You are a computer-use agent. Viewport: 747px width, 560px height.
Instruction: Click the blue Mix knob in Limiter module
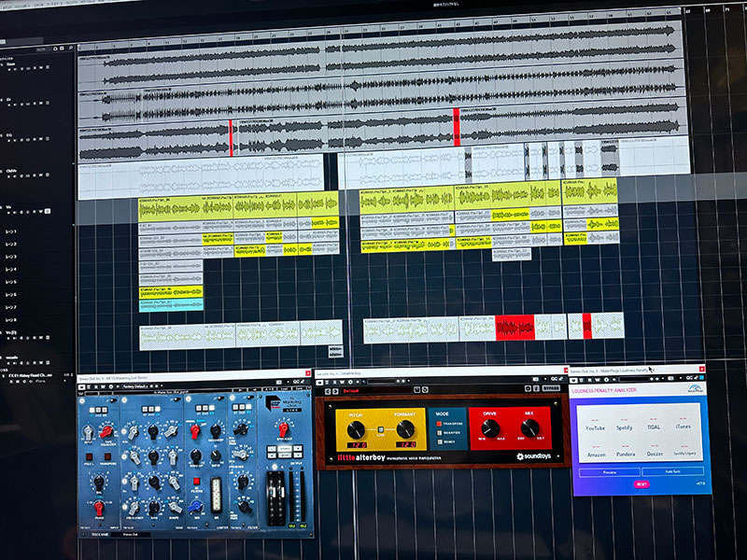(194, 505)
